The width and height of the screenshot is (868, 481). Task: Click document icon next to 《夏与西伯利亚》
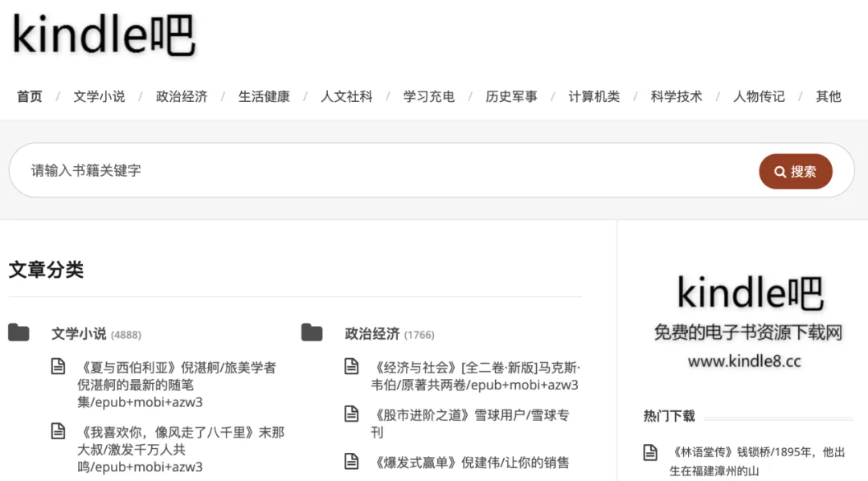point(58,366)
